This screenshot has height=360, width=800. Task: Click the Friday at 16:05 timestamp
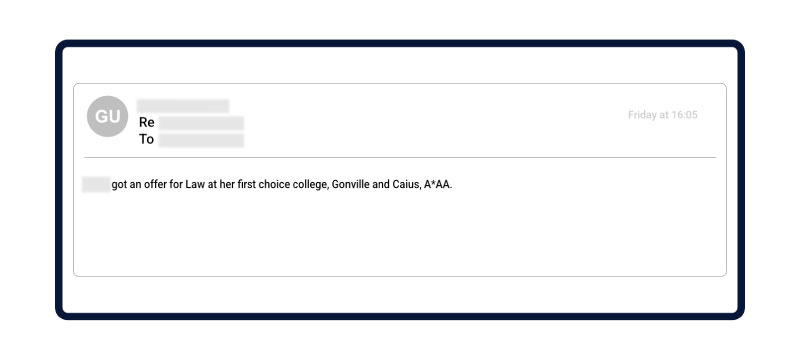point(662,115)
